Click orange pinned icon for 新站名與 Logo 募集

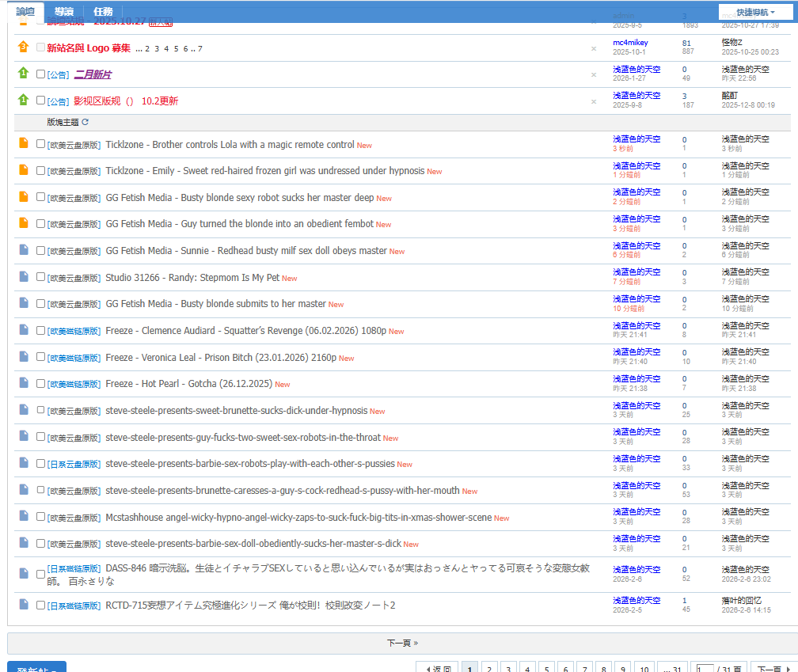pos(24,47)
